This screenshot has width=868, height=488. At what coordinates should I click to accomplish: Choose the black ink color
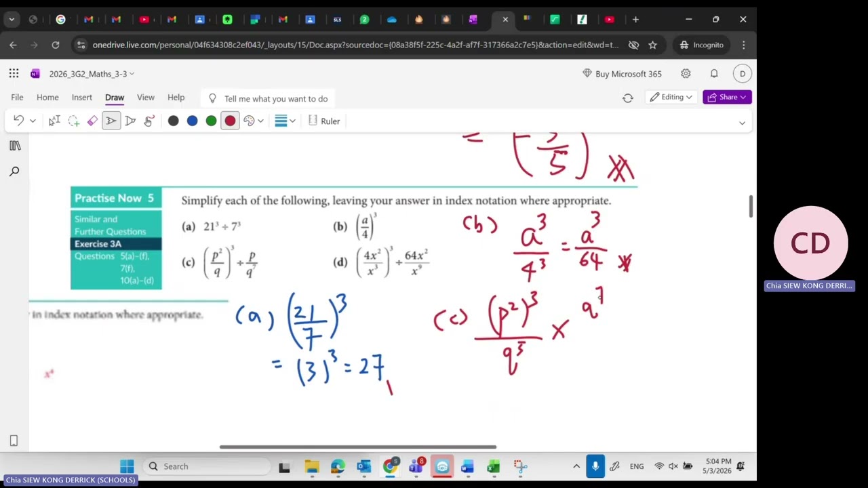click(x=174, y=121)
